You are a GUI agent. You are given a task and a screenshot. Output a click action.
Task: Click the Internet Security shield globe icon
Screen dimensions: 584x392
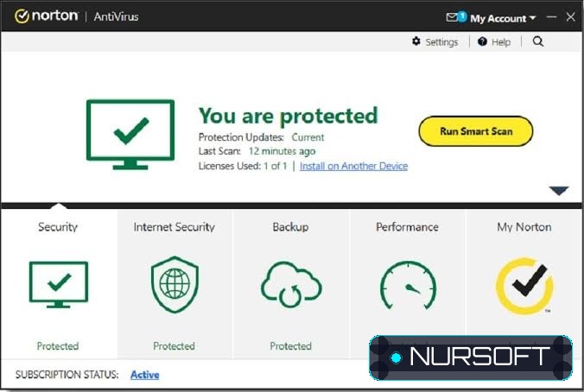(x=175, y=285)
